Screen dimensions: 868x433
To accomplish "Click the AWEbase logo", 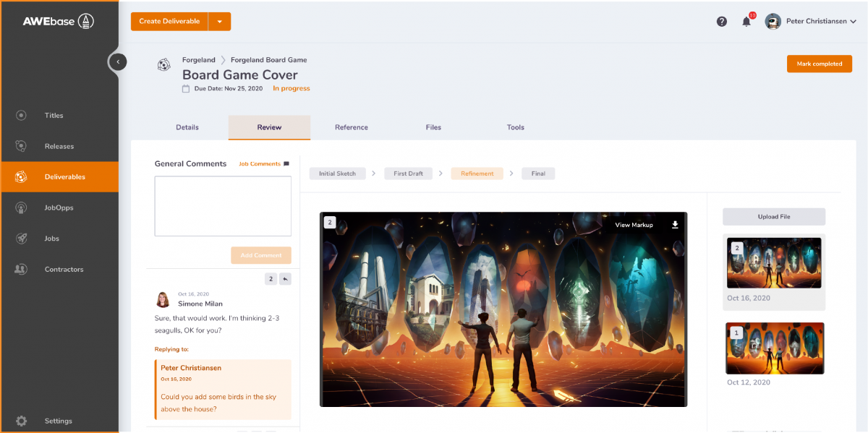I will point(59,21).
